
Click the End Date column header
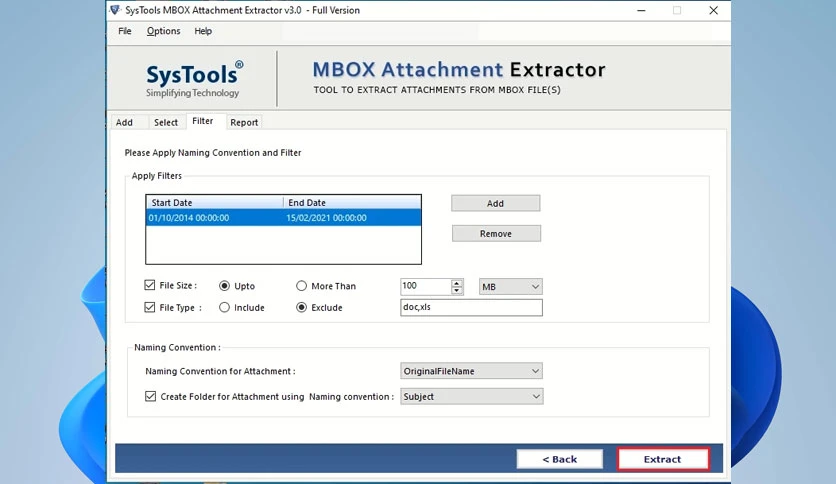tap(352, 203)
